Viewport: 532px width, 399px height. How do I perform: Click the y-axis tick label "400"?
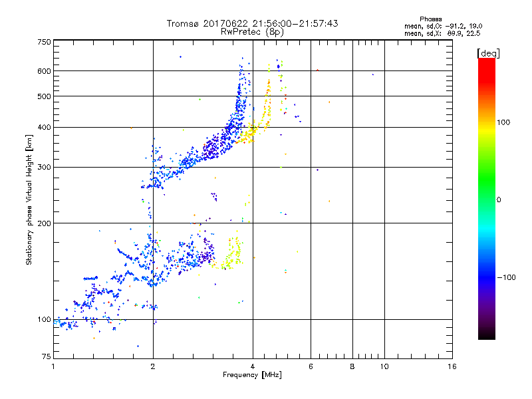pos(44,128)
